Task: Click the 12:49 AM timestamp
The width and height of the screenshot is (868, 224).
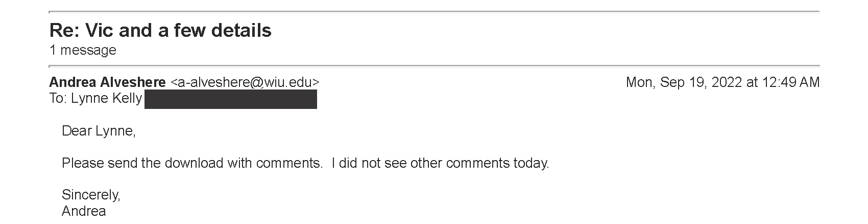Action: 790,82
